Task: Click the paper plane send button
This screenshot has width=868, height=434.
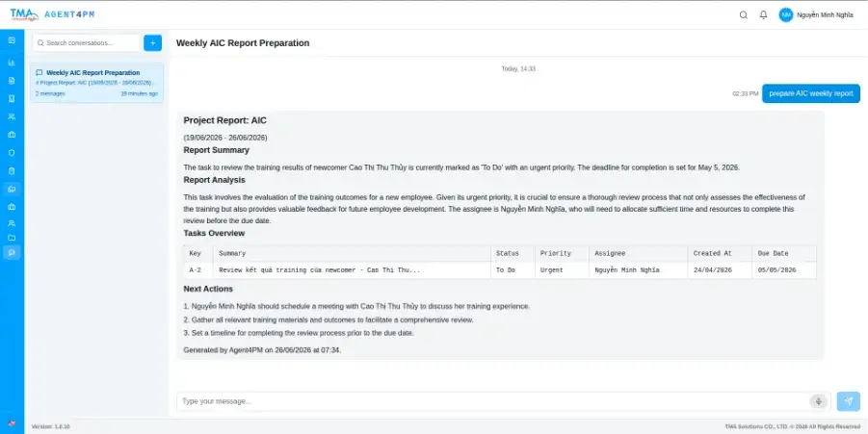Action: click(848, 401)
